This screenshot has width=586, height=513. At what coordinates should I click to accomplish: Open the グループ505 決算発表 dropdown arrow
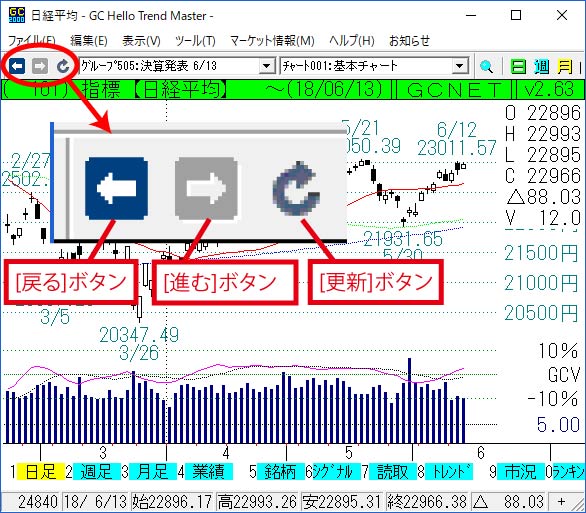266,67
